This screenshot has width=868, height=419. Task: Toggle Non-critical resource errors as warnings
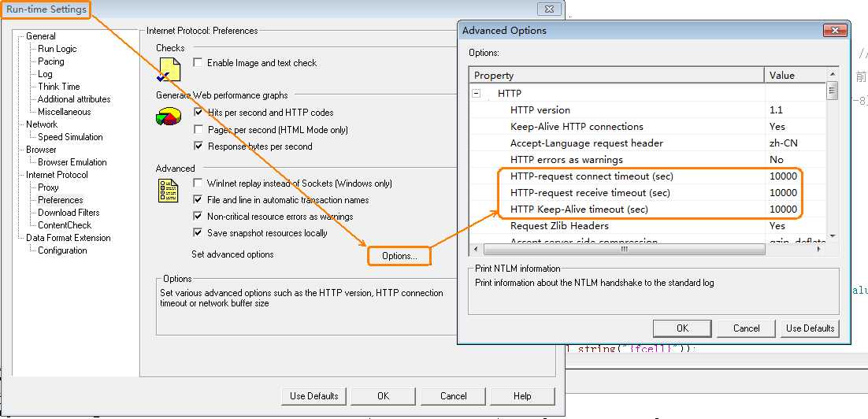[x=198, y=217]
